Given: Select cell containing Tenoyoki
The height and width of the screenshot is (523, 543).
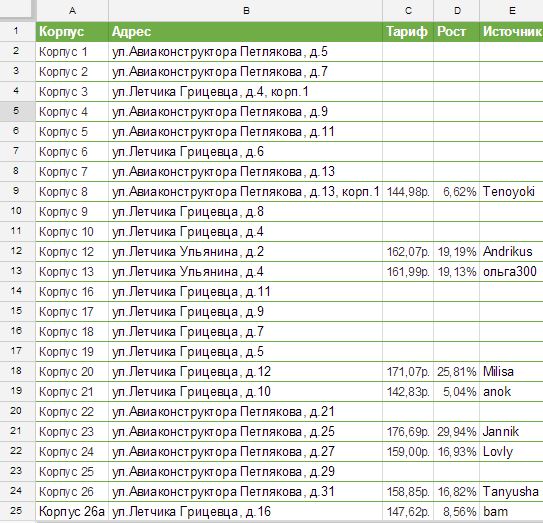Looking at the screenshot, I should 511,192.
